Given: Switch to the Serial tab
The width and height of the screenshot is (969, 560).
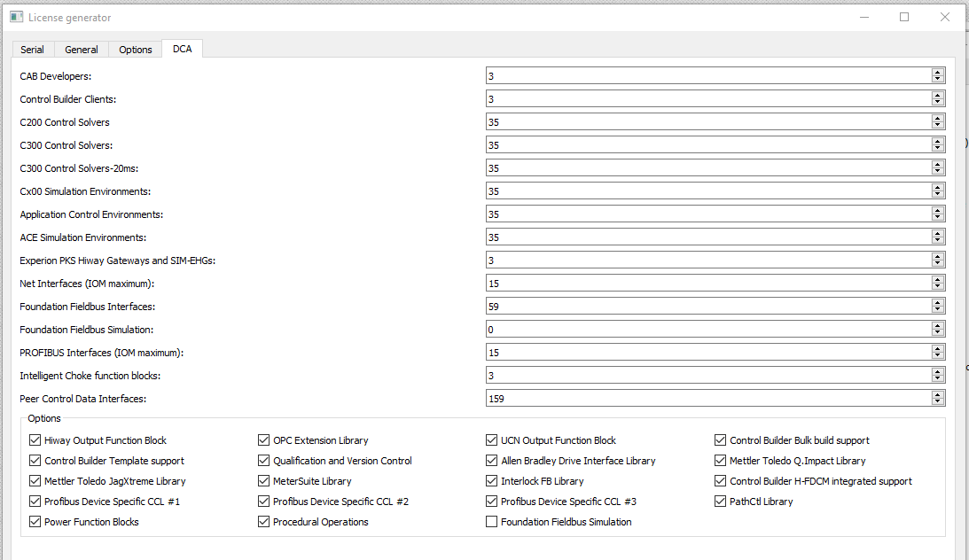Looking at the screenshot, I should coord(32,50).
